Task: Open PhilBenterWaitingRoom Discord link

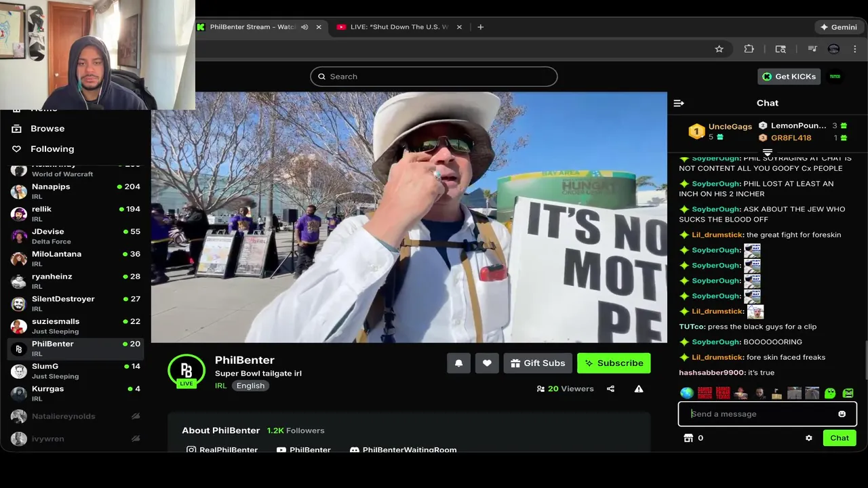Action: click(x=403, y=450)
